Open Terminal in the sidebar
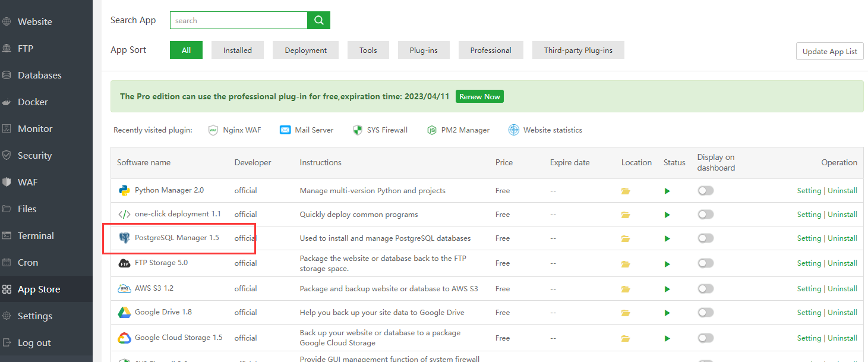The width and height of the screenshot is (868, 362). (x=46, y=235)
